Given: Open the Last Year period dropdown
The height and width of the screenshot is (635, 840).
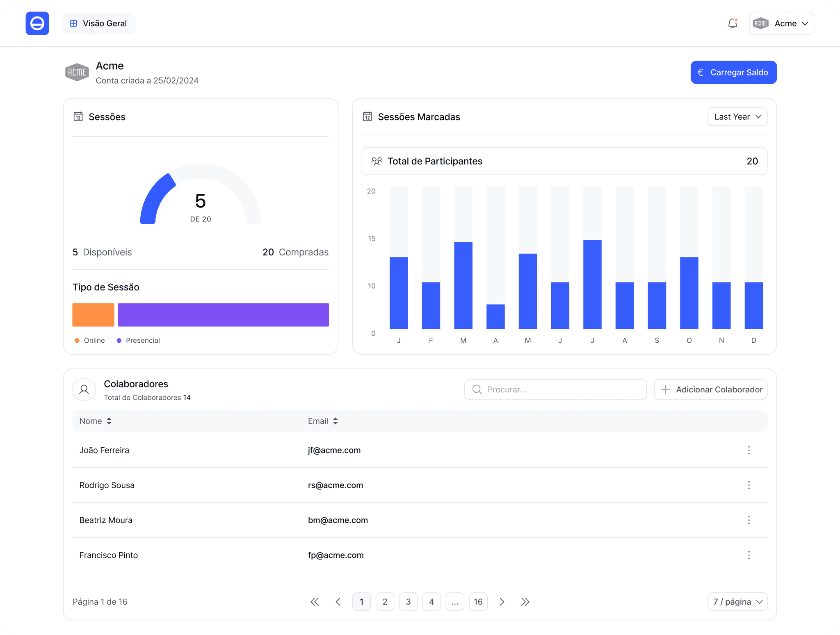Looking at the screenshot, I should (737, 117).
